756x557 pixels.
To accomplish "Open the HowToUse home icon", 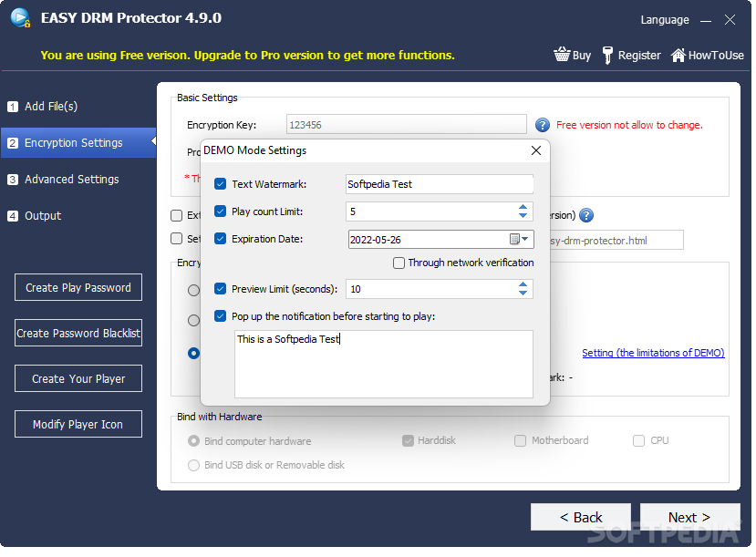I will pyautogui.click(x=678, y=55).
